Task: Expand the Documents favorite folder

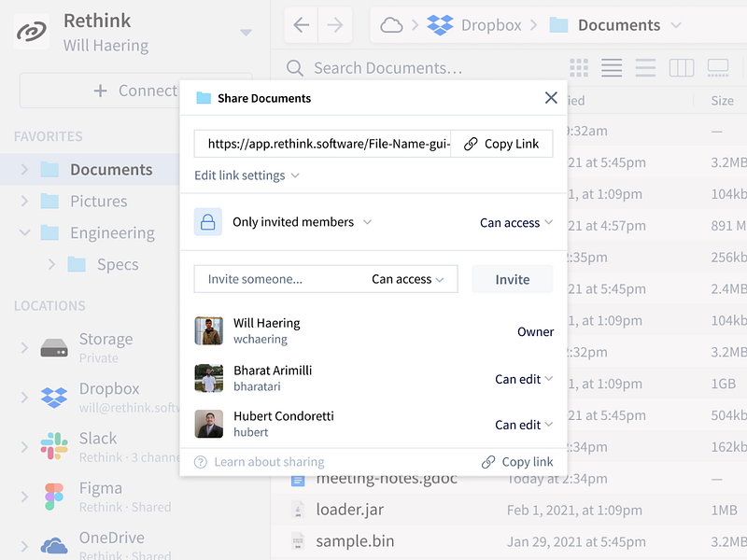Action: coord(24,170)
